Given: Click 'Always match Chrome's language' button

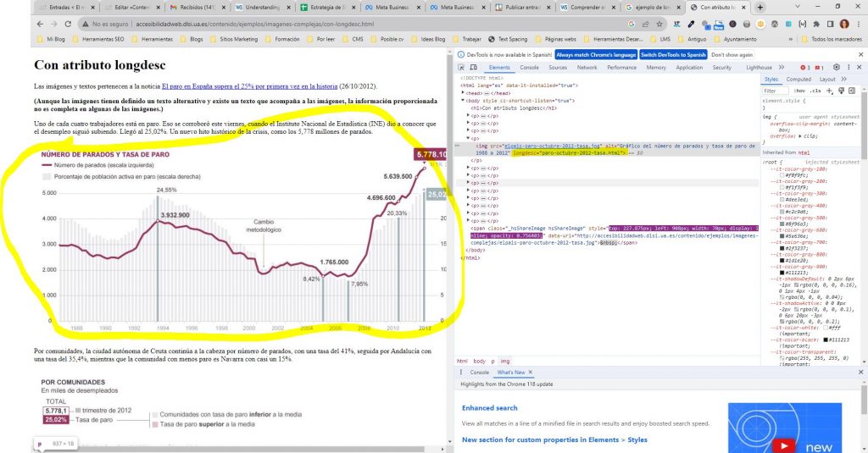Looking at the screenshot, I should tap(596, 55).
